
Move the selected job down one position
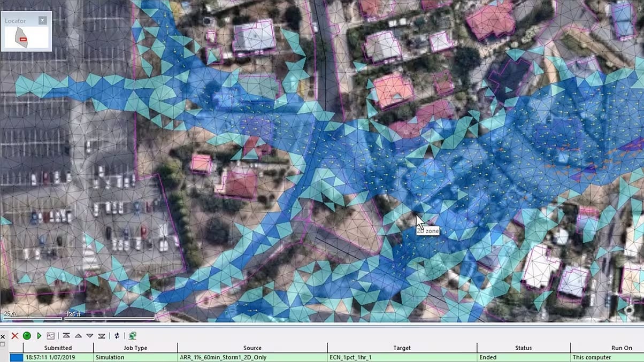pyautogui.click(x=90, y=336)
